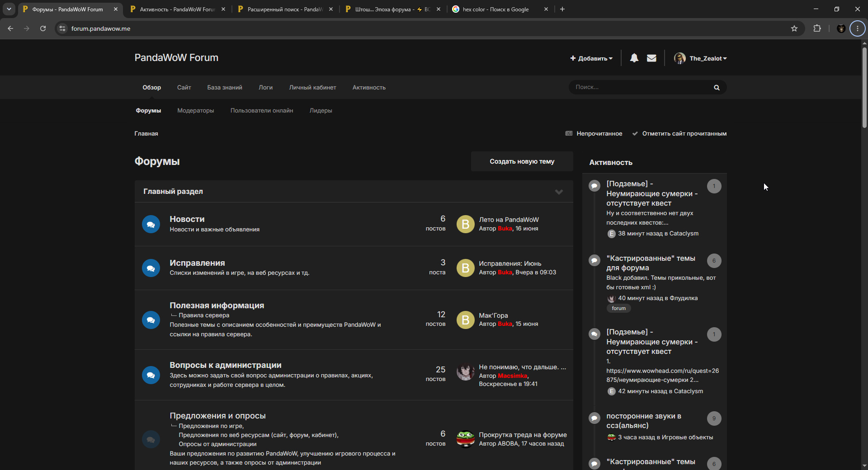The width and height of the screenshot is (868, 470).
Task: Open Прокрутка треда на форуме topic
Action: coord(523,435)
